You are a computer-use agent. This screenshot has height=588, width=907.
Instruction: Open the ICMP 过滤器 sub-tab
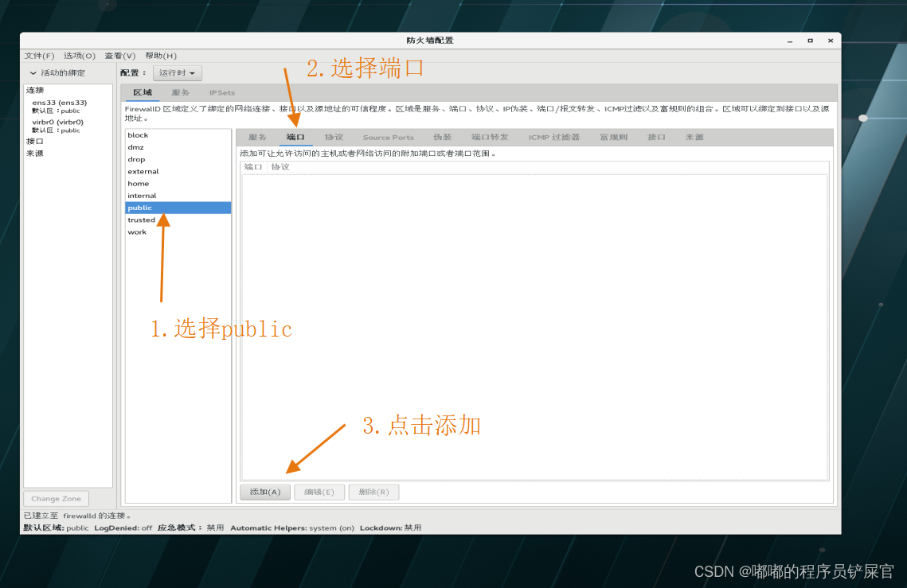coord(553,137)
